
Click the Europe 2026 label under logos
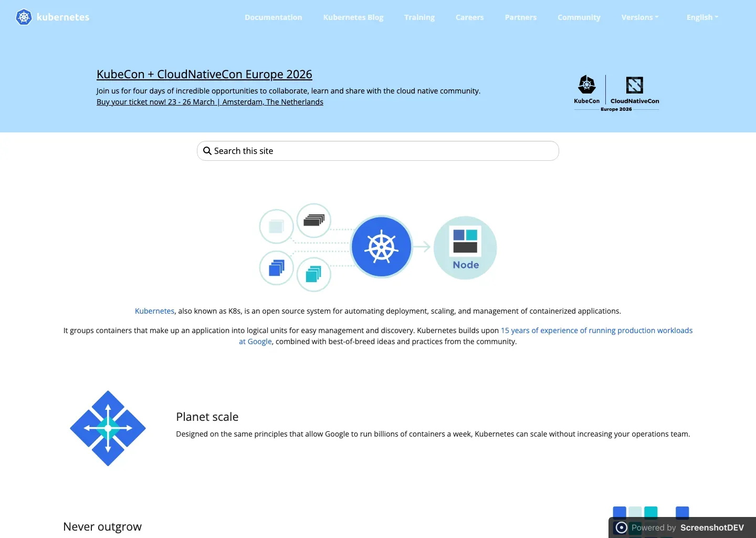coord(616,109)
